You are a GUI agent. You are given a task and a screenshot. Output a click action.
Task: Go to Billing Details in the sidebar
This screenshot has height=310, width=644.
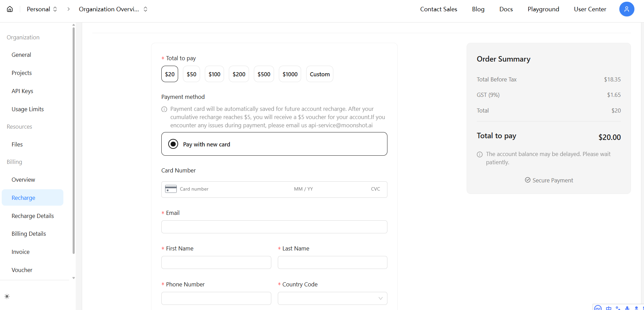(29, 234)
